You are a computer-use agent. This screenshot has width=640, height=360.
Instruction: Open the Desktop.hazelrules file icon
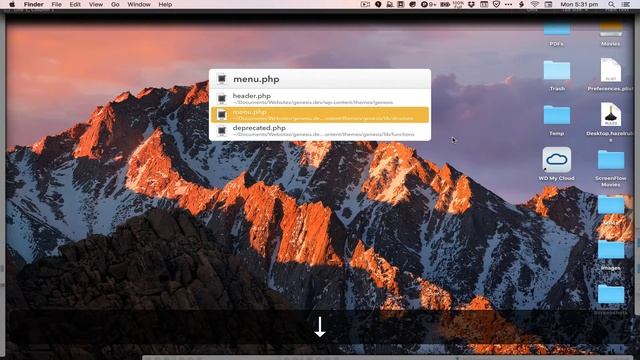click(611, 115)
